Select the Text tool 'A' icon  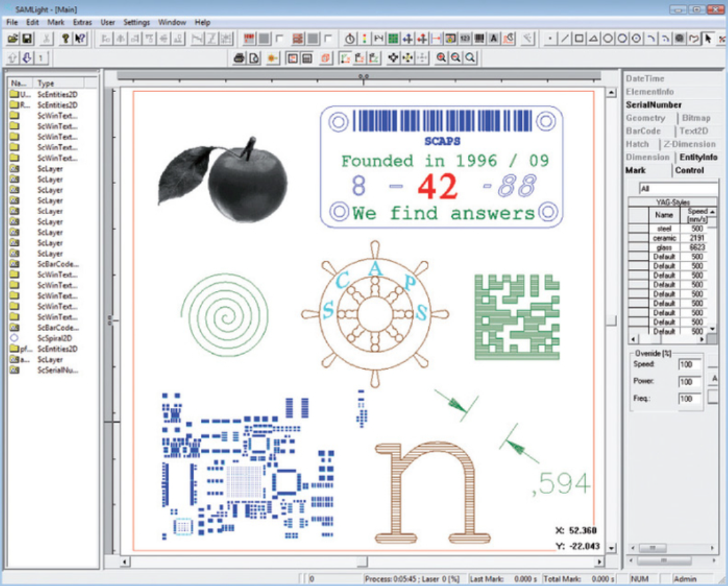[494, 39]
